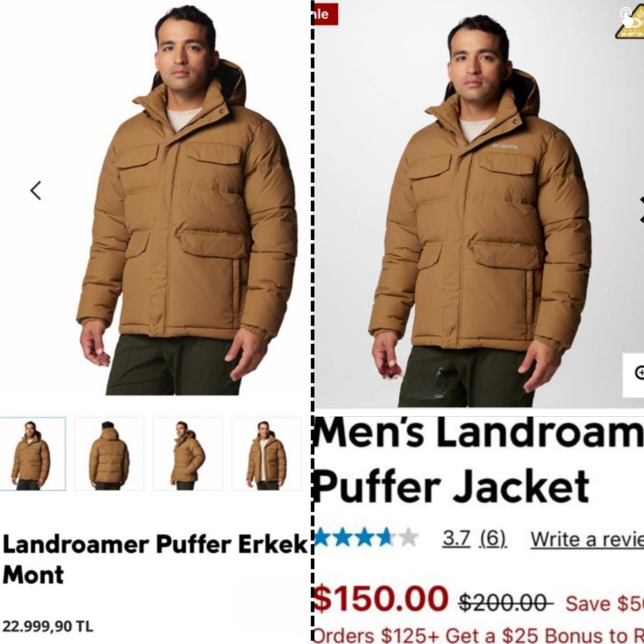Select the open-jacket front view thumbnail
Screen dimensions: 644x644
[267, 454]
